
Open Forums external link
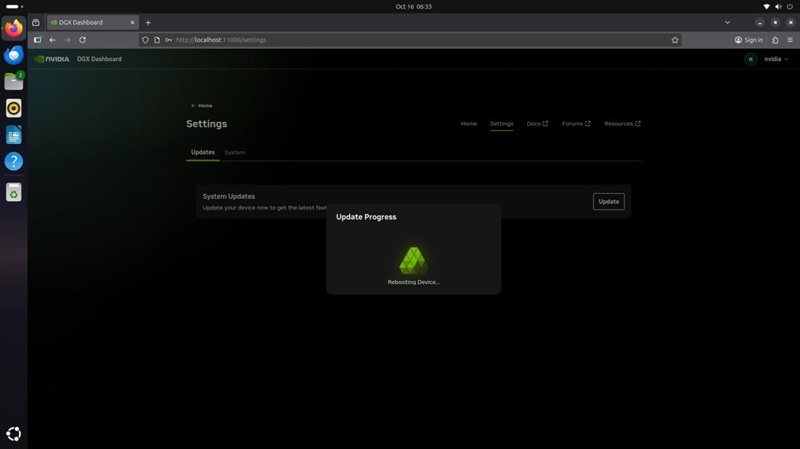(576, 123)
